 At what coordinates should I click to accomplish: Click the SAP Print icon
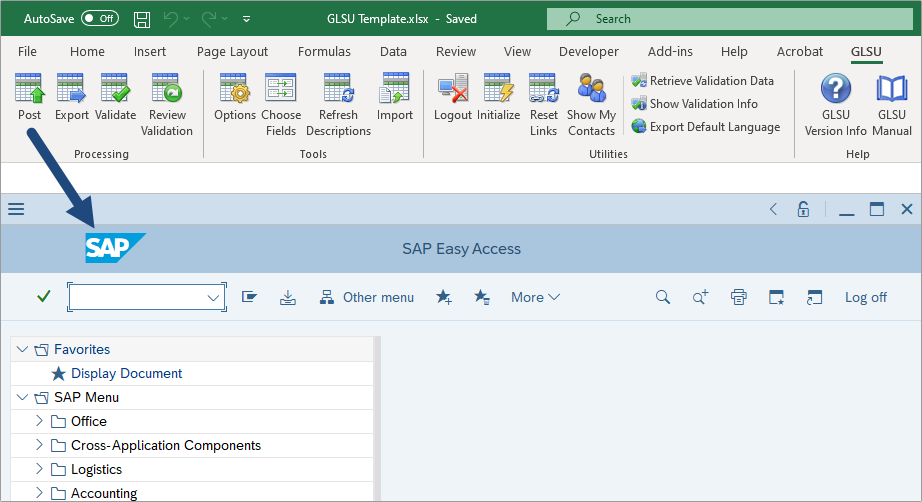point(739,297)
